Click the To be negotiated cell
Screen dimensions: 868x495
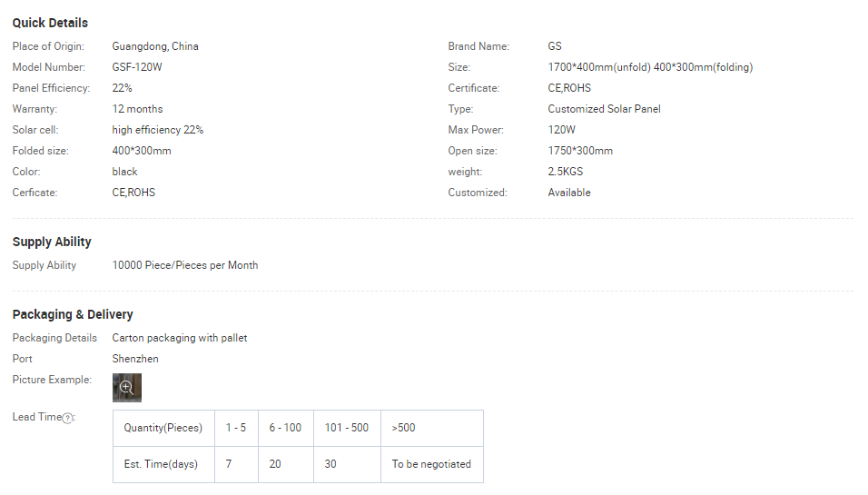(431, 464)
